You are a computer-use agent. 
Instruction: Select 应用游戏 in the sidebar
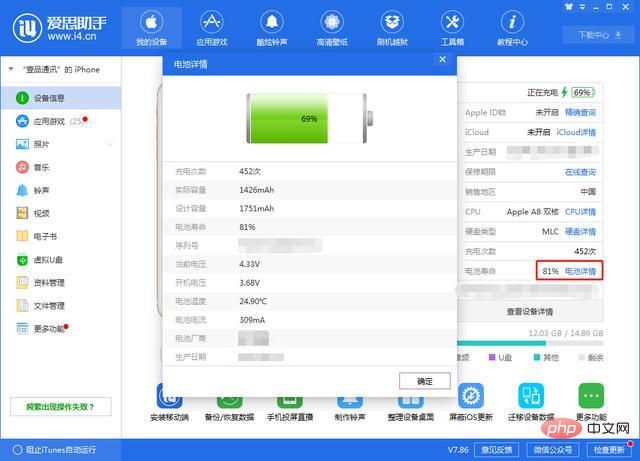coord(61,121)
